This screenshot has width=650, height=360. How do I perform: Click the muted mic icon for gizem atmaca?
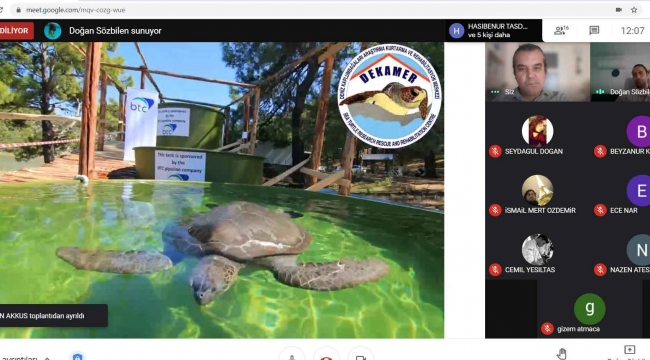click(547, 329)
